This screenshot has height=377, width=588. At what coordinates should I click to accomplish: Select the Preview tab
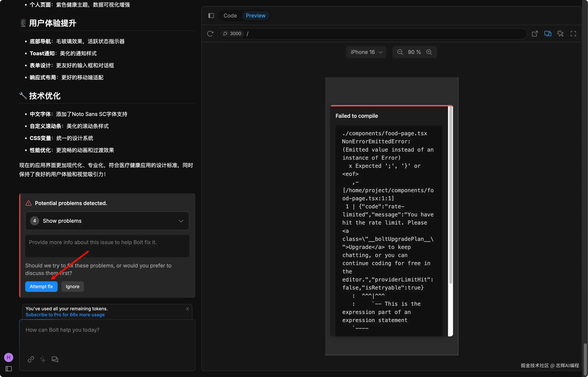click(255, 16)
